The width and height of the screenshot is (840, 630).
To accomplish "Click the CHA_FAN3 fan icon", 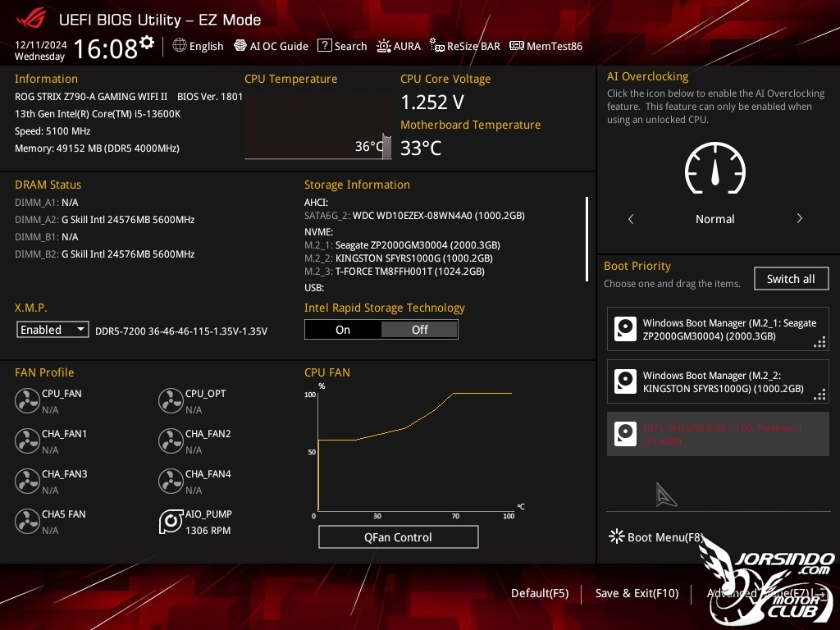I will coord(27,481).
